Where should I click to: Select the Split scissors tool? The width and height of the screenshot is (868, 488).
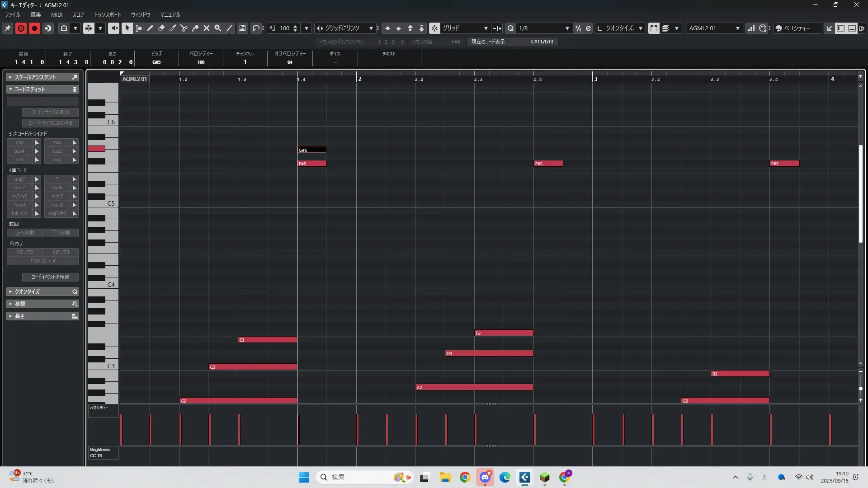point(184,28)
